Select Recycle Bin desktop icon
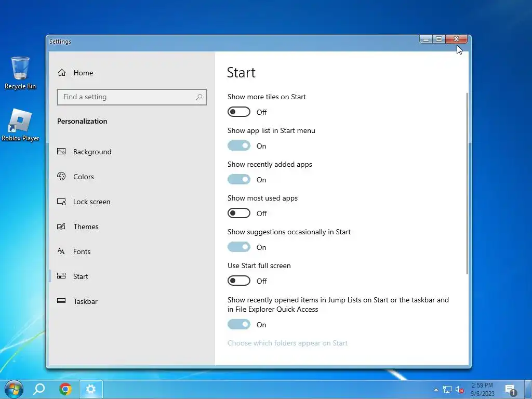 pyautogui.click(x=20, y=73)
